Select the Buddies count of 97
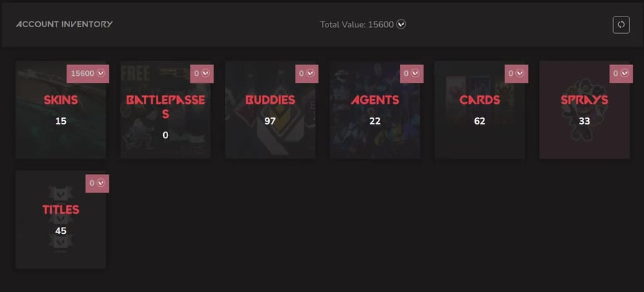The height and width of the screenshot is (292, 644). [270, 121]
